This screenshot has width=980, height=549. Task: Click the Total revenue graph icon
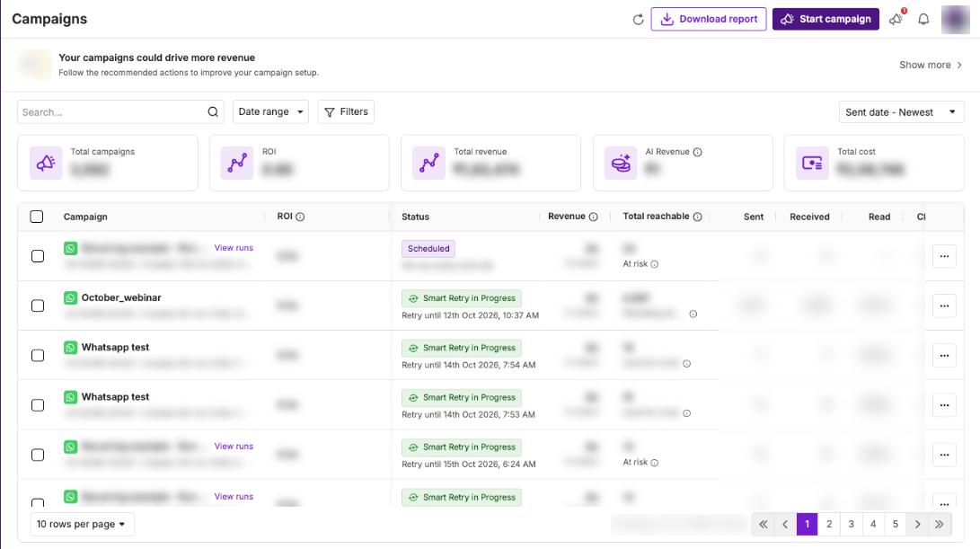click(x=428, y=164)
